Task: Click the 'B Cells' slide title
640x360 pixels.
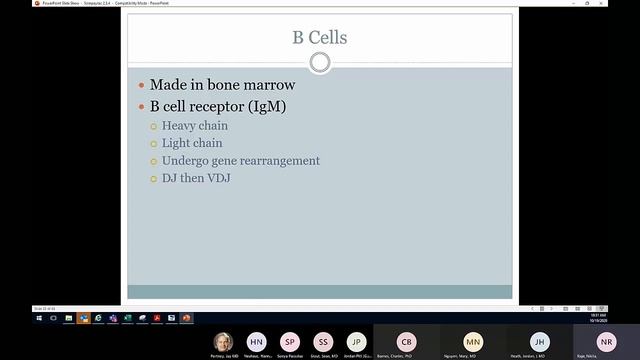Action: (x=320, y=38)
